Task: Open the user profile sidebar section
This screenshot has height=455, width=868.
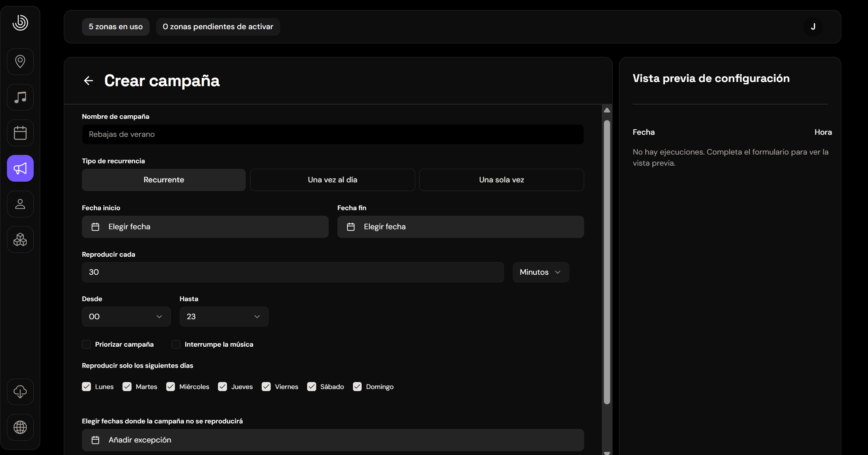Action: click(20, 204)
